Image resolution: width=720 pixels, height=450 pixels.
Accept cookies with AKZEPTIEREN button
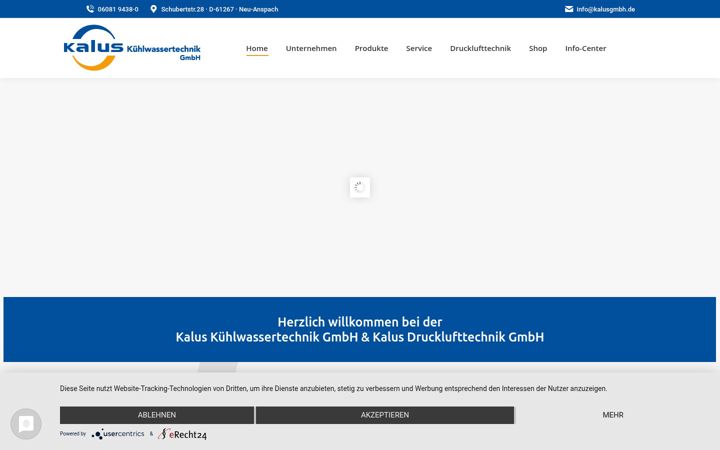(x=385, y=415)
